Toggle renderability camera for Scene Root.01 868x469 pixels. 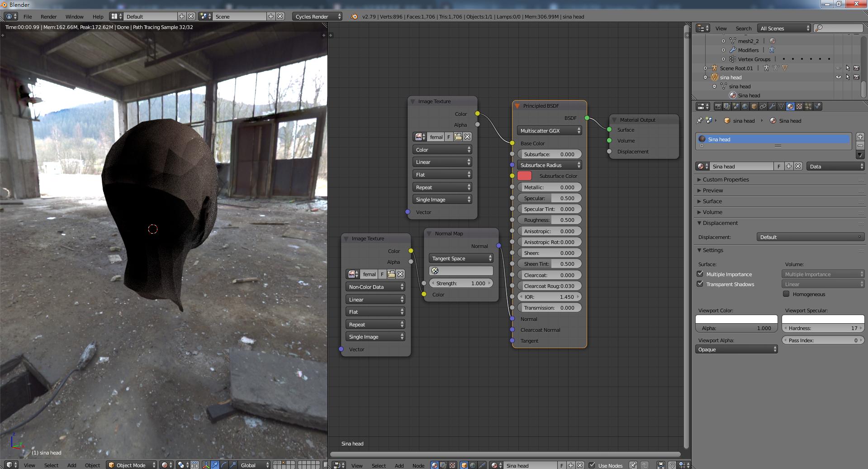click(856, 68)
